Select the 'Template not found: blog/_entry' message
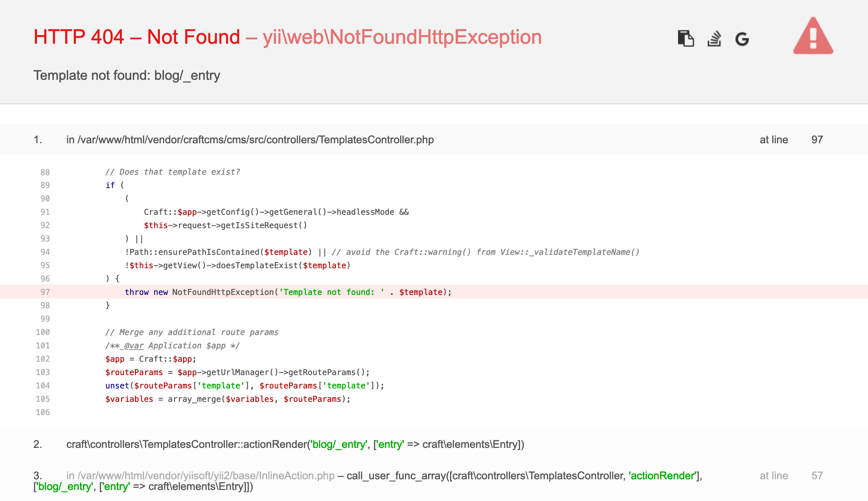 coord(127,75)
